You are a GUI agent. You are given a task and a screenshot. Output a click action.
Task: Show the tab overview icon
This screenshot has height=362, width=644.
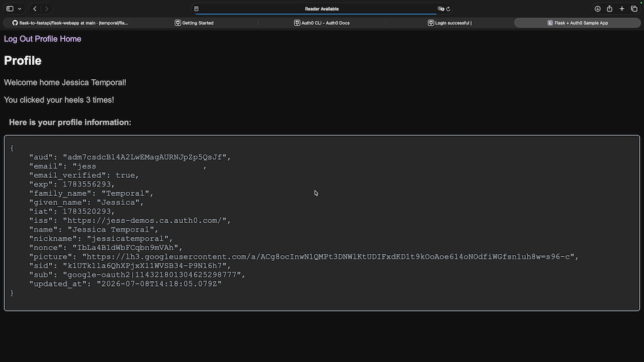pos(634,9)
